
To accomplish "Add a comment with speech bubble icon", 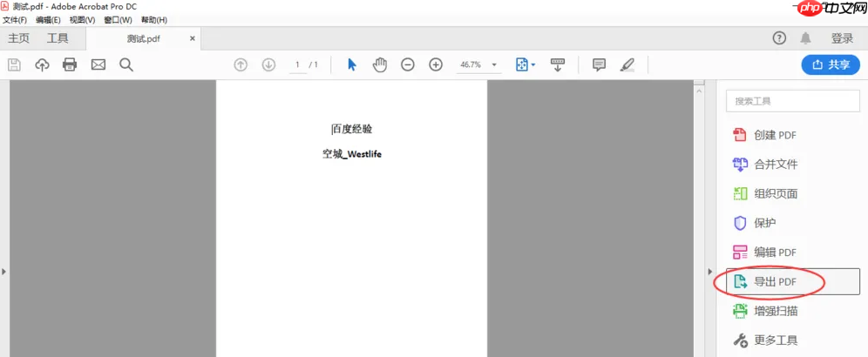I will coord(599,64).
